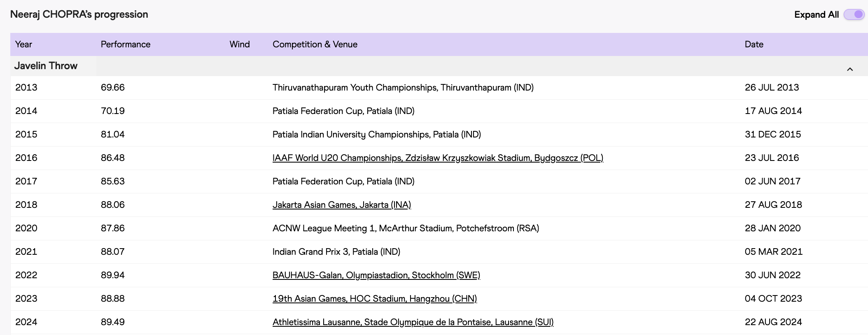This screenshot has height=335, width=868.
Task: Click the Javelin Throw section header
Action: tap(46, 66)
